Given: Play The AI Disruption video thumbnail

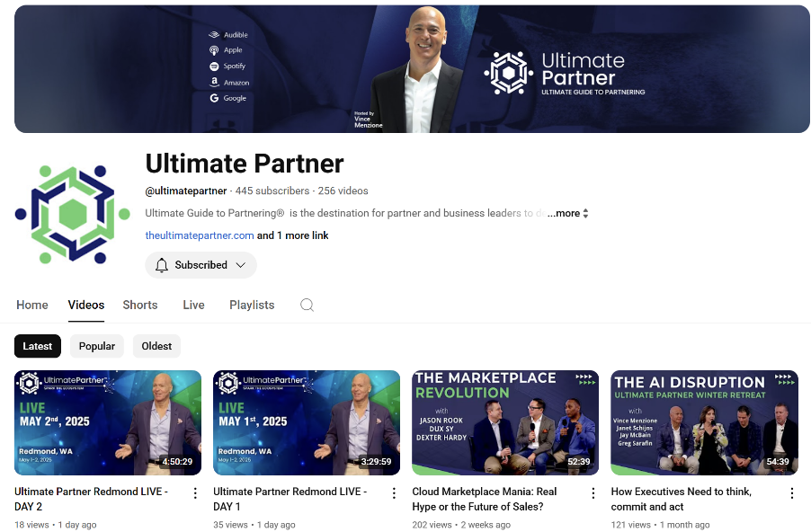Looking at the screenshot, I should point(704,422).
